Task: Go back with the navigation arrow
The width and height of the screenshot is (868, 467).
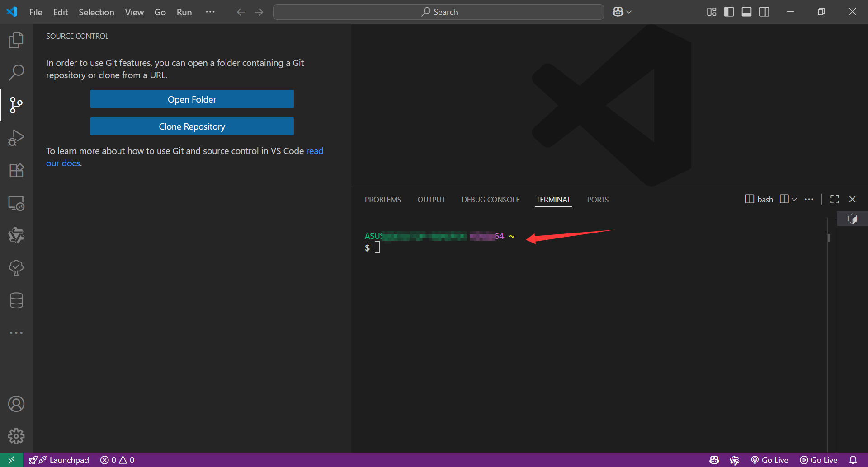Action: click(241, 12)
